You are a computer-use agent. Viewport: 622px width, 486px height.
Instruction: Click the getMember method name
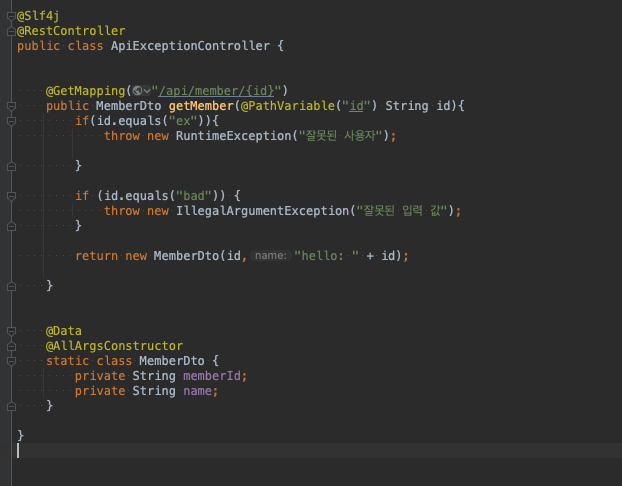(x=201, y=106)
